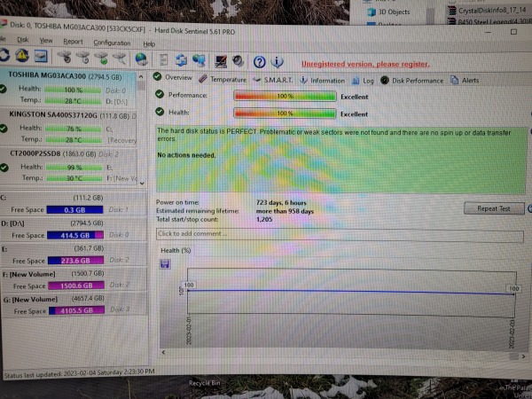Image resolution: width=532 pixels, height=399 pixels.
Task: Click the speaker sound toolbar icon
Action: coord(238,61)
